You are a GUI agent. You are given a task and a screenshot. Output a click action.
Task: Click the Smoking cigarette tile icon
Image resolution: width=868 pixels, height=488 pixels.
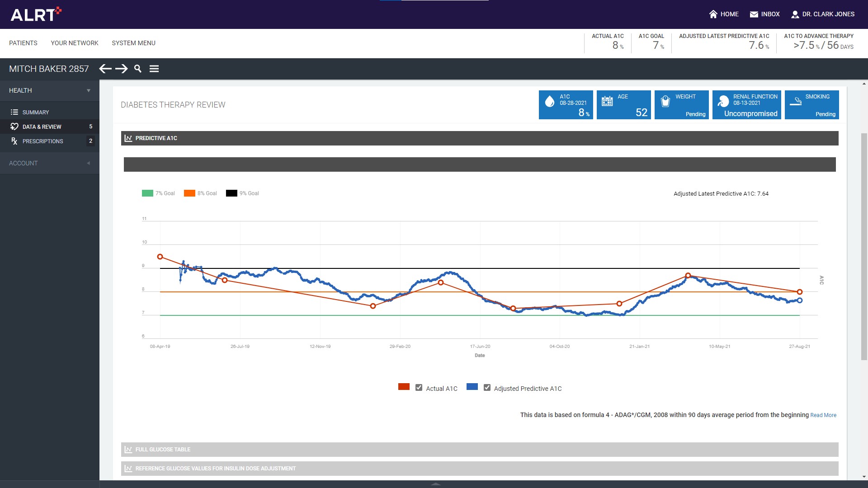tap(795, 102)
